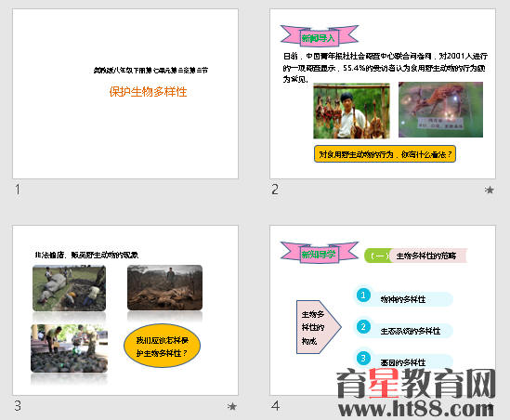Screen dimensions: 510x420
Task: Click the orange oval on slide 3
Action: [x=162, y=346]
